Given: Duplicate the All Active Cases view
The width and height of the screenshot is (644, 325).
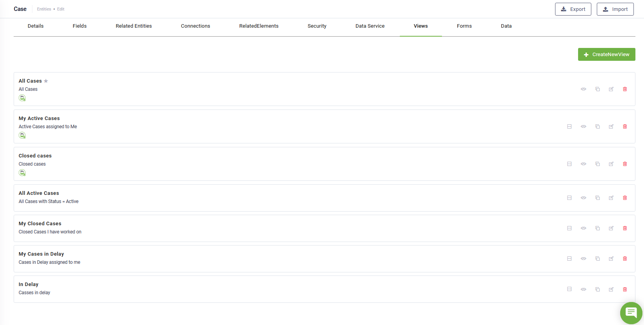Looking at the screenshot, I should point(597,198).
